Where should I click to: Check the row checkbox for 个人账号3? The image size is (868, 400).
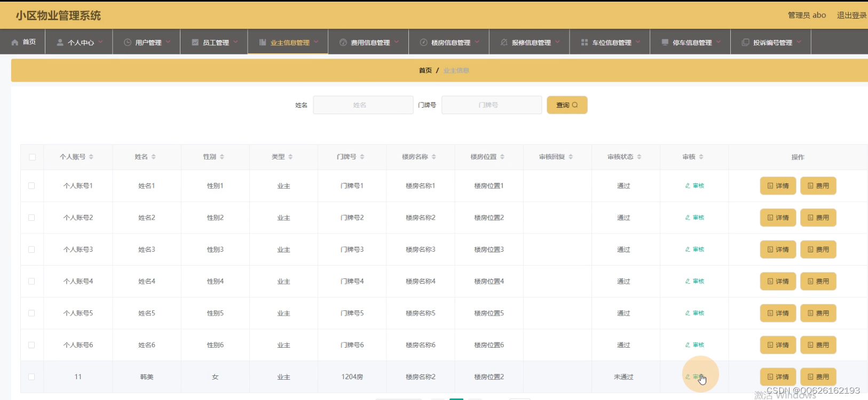pos(31,250)
